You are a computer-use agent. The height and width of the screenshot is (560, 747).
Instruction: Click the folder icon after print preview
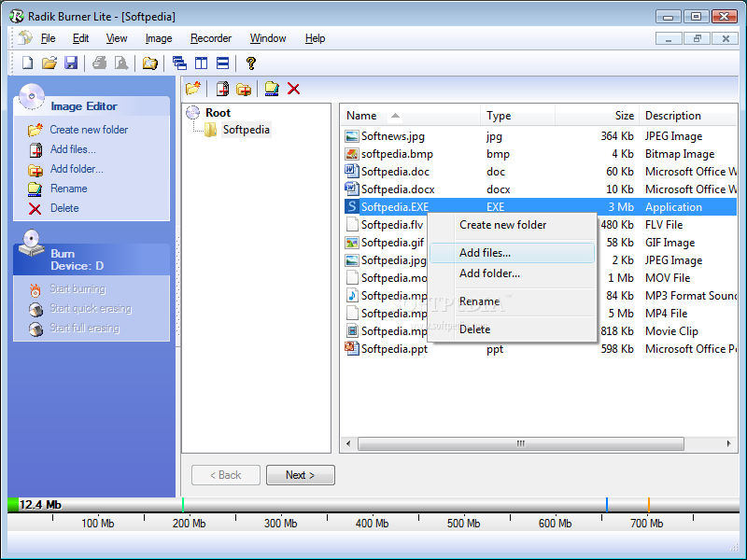(149, 63)
